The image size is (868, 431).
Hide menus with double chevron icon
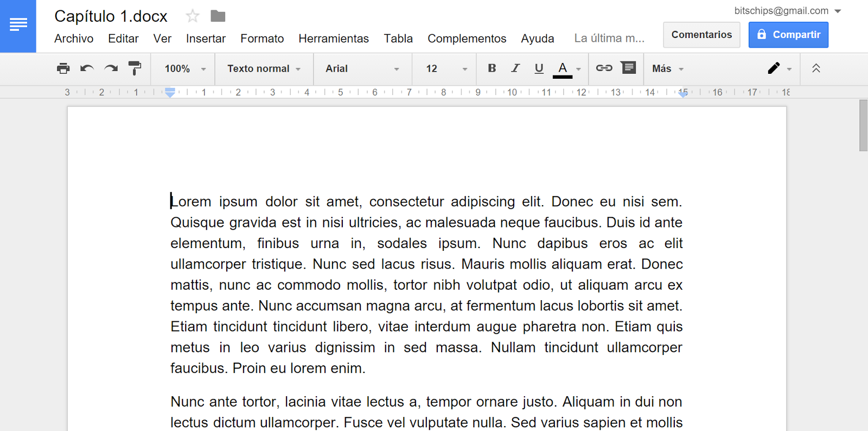816,68
